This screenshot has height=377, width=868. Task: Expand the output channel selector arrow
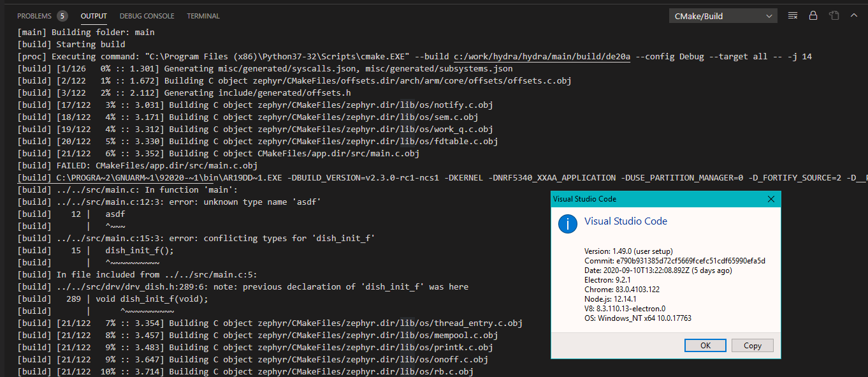769,15
